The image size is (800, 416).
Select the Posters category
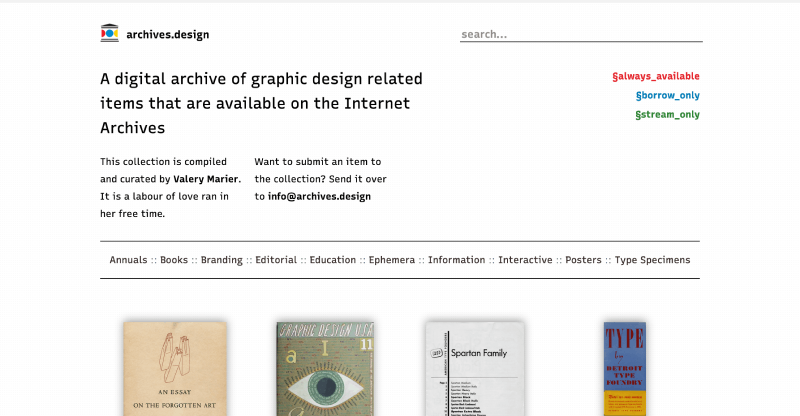(583, 260)
